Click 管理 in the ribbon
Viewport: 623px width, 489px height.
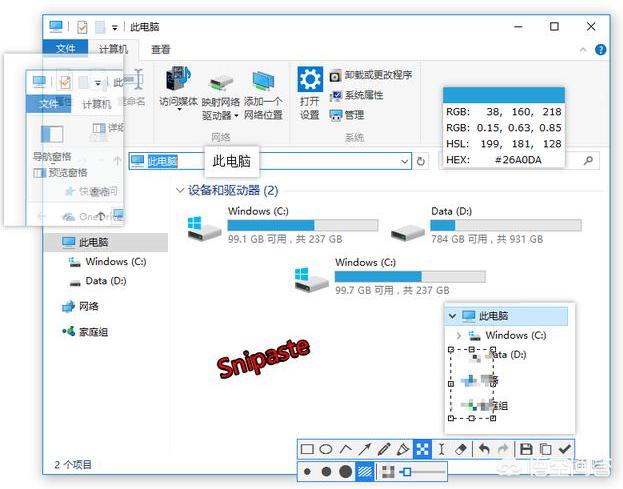[347, 115]
